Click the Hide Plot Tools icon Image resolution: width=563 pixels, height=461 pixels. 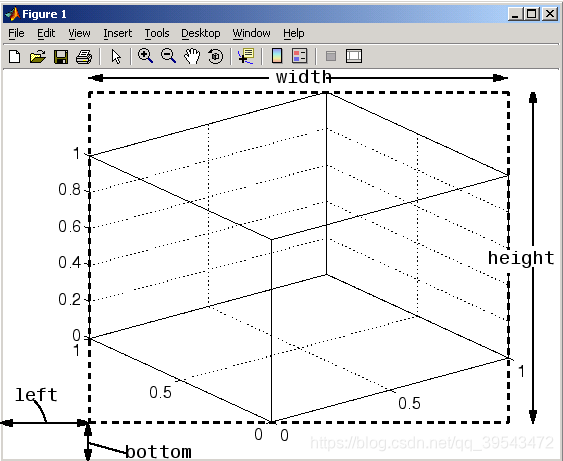(331, 56)
